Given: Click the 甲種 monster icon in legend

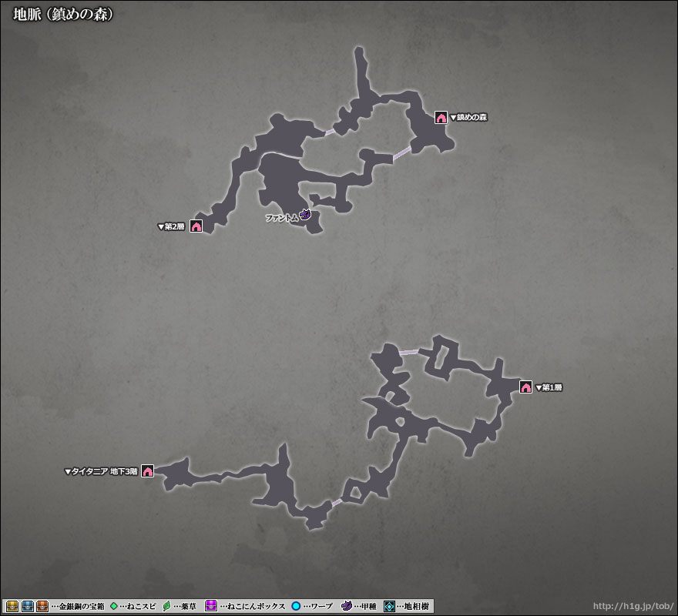Looking at the screenshot, I should pos(346,606).
